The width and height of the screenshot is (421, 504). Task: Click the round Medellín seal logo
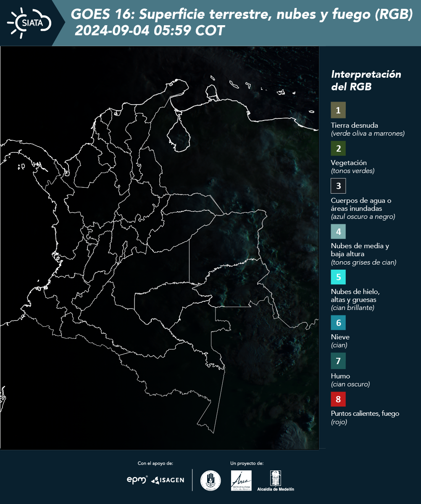point(210,480)
